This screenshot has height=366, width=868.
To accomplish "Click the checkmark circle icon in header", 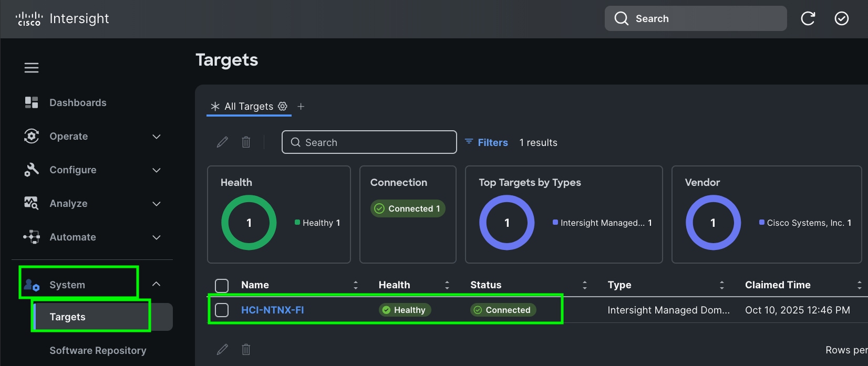I will coord(841,19).
